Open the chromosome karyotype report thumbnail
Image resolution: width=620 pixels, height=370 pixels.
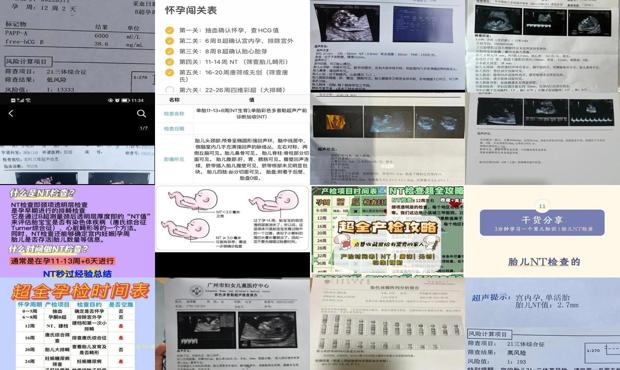388,324
